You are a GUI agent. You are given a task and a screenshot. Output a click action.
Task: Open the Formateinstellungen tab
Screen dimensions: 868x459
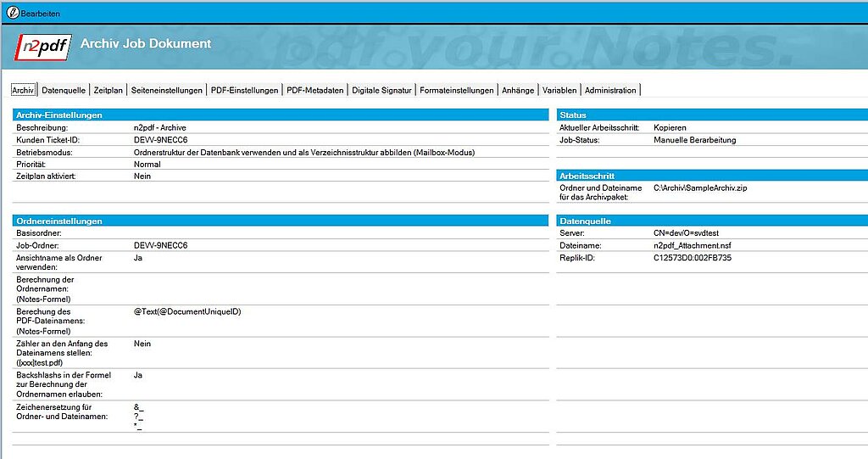(457, 90)
